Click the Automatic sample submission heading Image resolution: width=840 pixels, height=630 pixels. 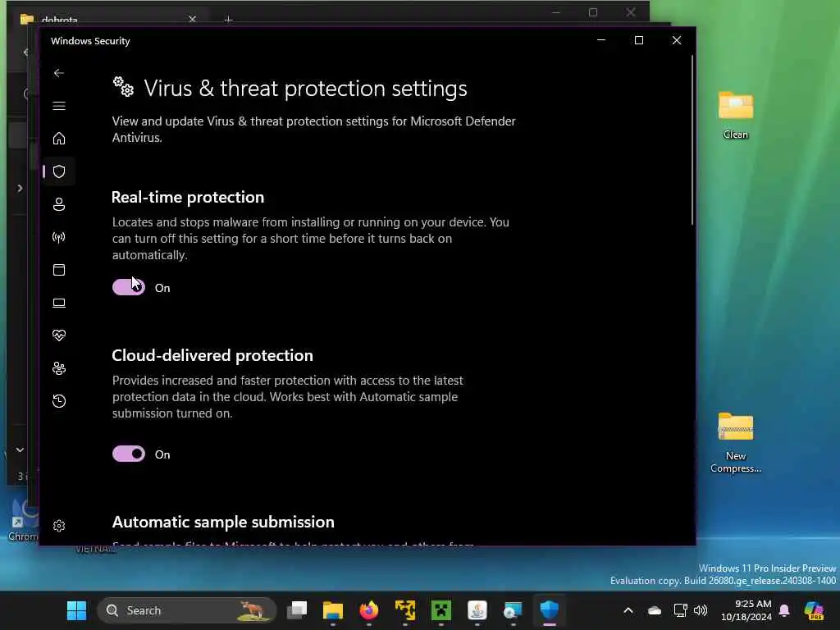coord(223,522)
